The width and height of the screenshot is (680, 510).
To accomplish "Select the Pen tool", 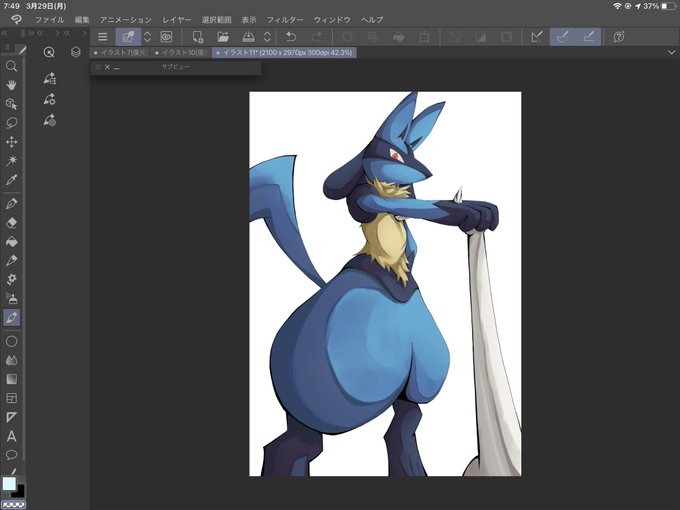I will (12, 203).
